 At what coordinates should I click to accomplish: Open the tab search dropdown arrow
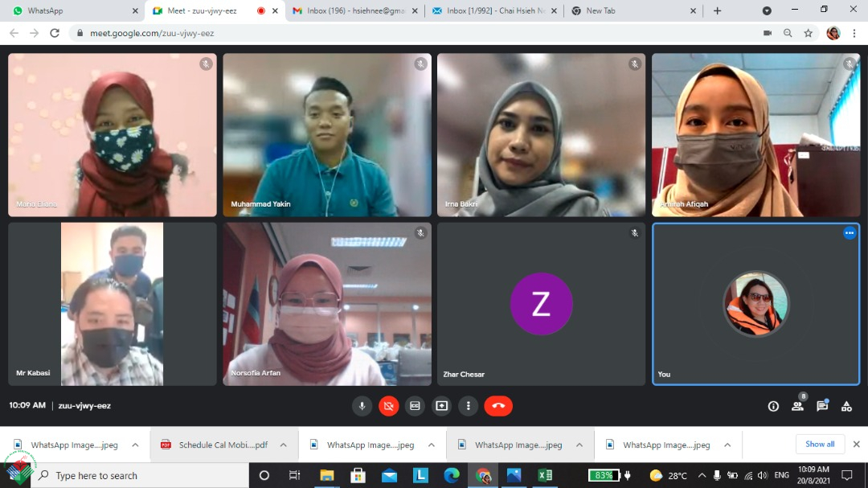point(767,10)
